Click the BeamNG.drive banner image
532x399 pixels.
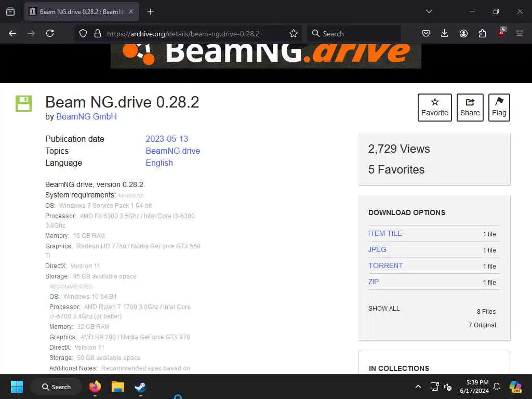tap(266, 56)
